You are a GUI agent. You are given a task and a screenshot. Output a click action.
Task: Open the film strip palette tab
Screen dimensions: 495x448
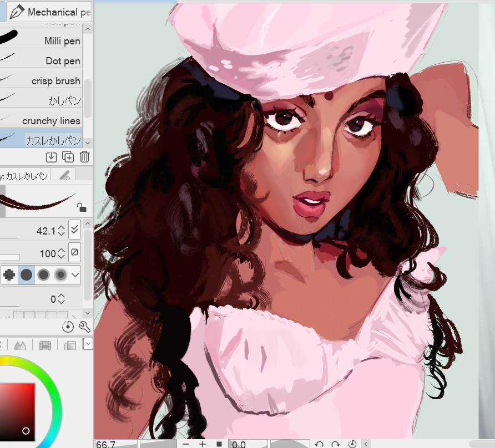click(45, 345)
